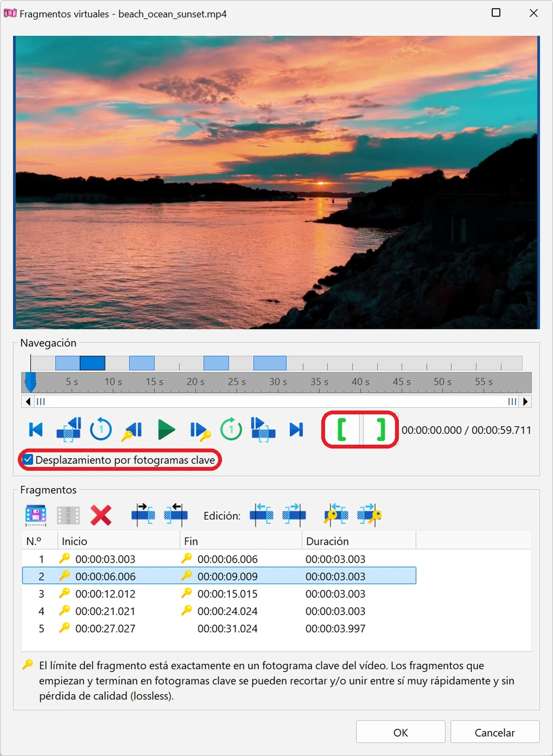Play the video with green triangle
Viewport: 553px width, 756px height.
tap(166, 429)
